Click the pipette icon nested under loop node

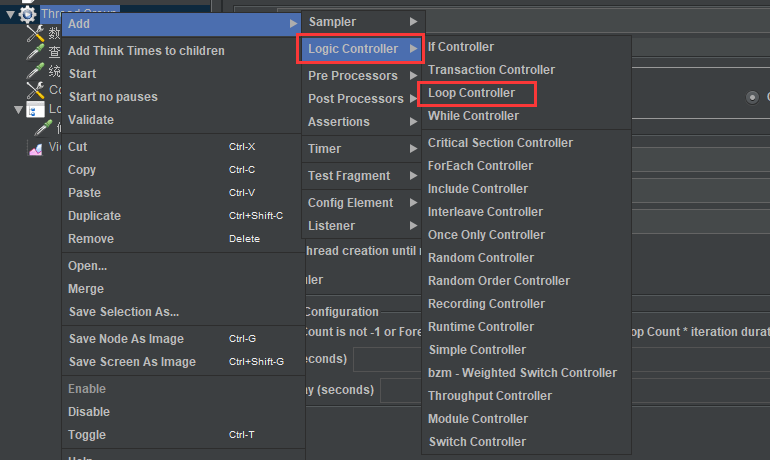(43, 128)
